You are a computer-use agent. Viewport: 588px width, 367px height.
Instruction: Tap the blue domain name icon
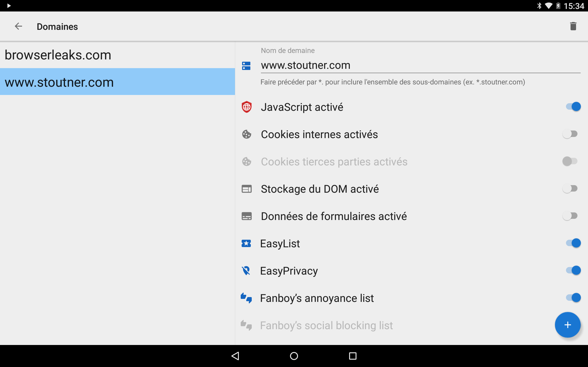pos(246,66)
